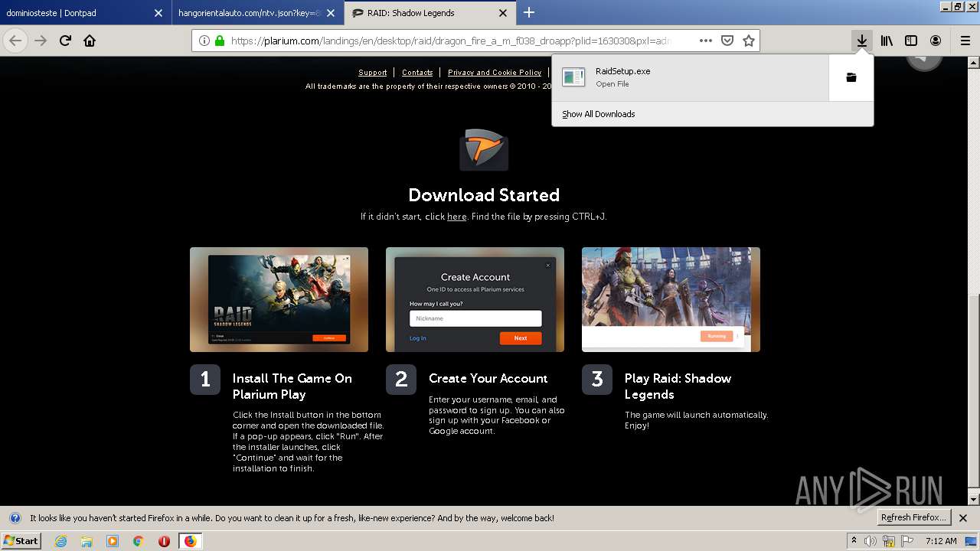This screenshot has width=980, height=551.
Task: Open the page actions three-dot menu
Action: click(x=706, y=41)
